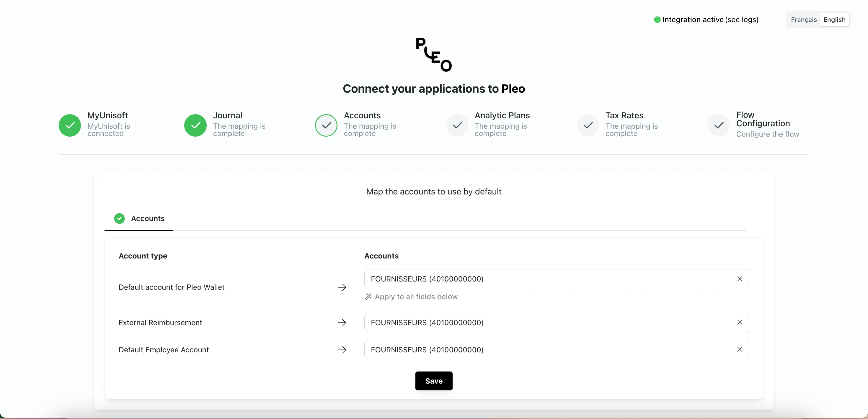Click Apply to all fields below

[x=416, y=297]
